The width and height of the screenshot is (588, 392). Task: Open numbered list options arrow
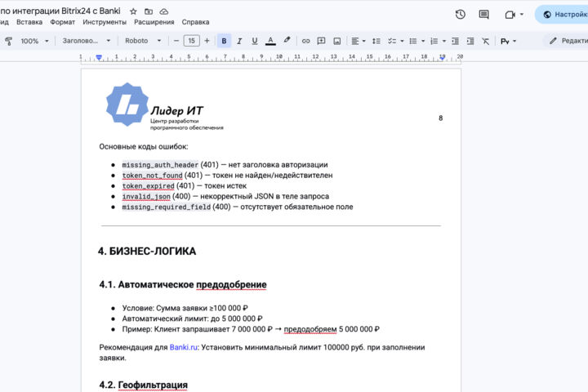click(444, 41)
